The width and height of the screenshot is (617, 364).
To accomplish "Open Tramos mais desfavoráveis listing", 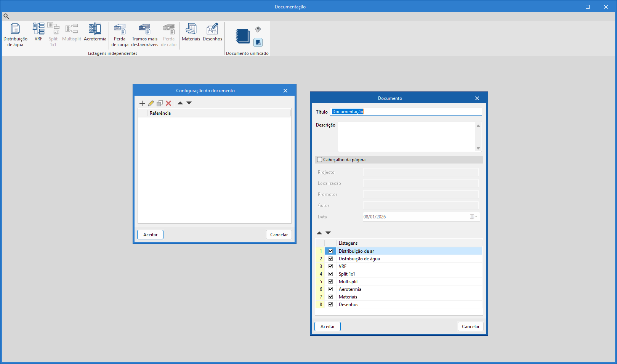I will pyautogui.click(x=144, y=35).
